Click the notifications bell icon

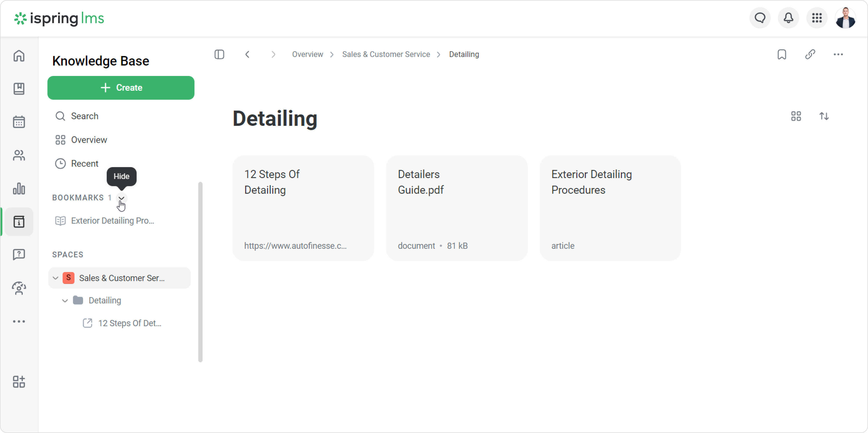[788, 18]
